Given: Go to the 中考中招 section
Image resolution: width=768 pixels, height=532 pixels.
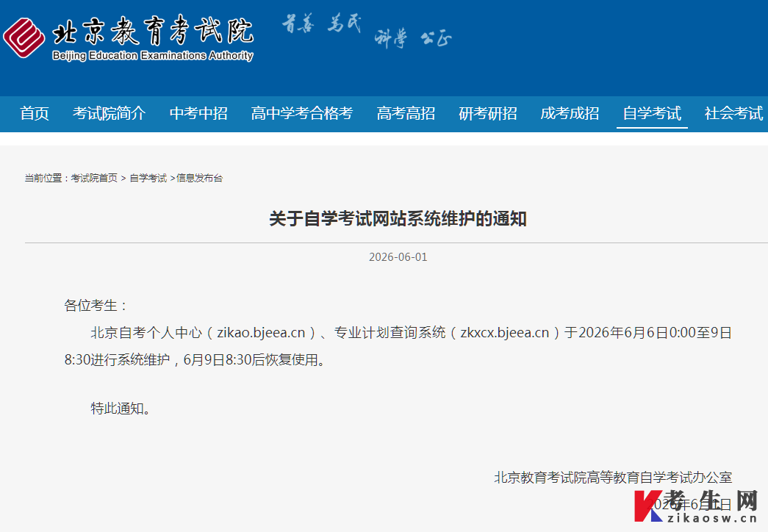Looking at the screenshot, I should tap(198, 113).
